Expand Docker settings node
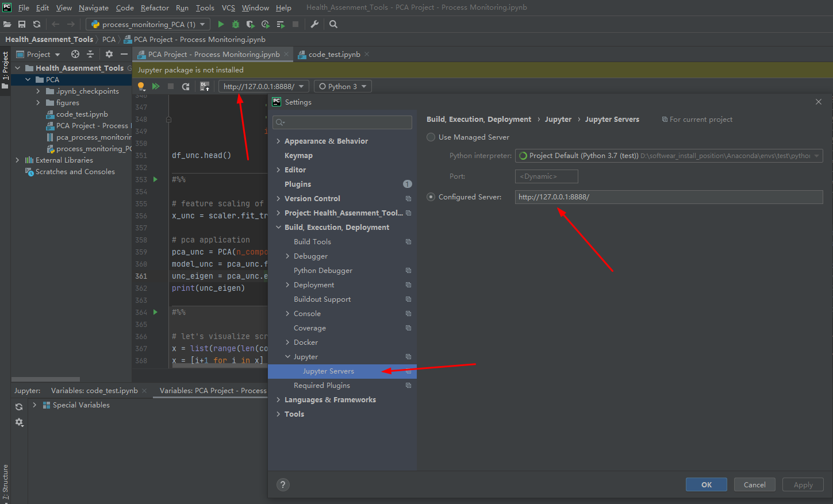 (287, 343)
